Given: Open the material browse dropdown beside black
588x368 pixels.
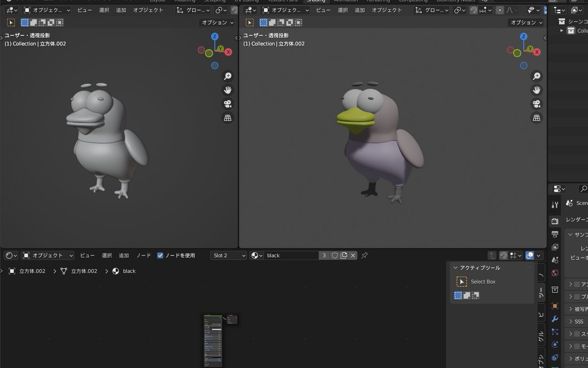Looking at the screenshot, I should (257, 256).
